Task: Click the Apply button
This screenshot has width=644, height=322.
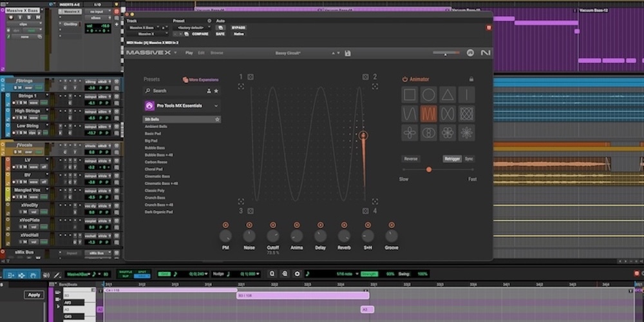Action: tap(34, 295)
